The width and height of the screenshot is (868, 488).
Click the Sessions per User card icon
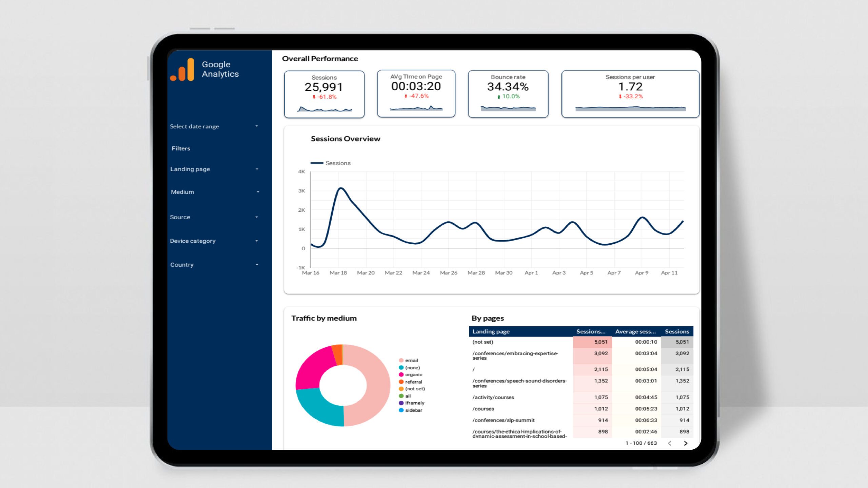[x=620, y=96]
